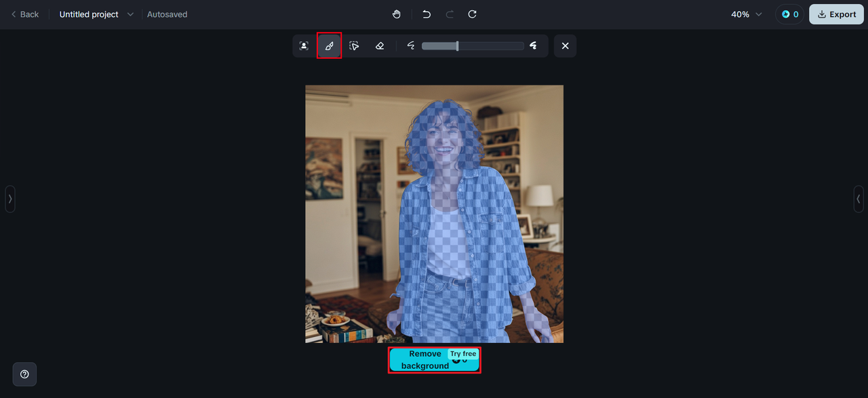Image resolution: width=868 pixels, height=398 pixels.
Task: Click the thin brush stroke icon
Action: (411, 46)
